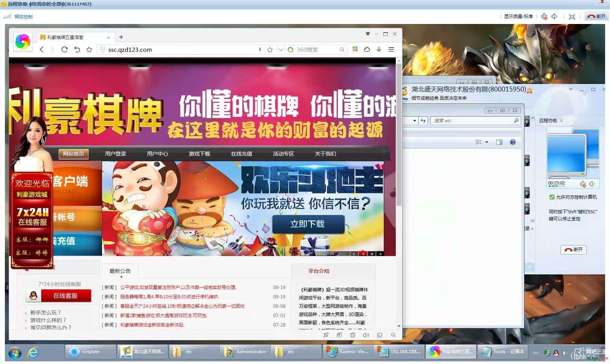Close the 远程协助 tab in chat window

(561, 121)
